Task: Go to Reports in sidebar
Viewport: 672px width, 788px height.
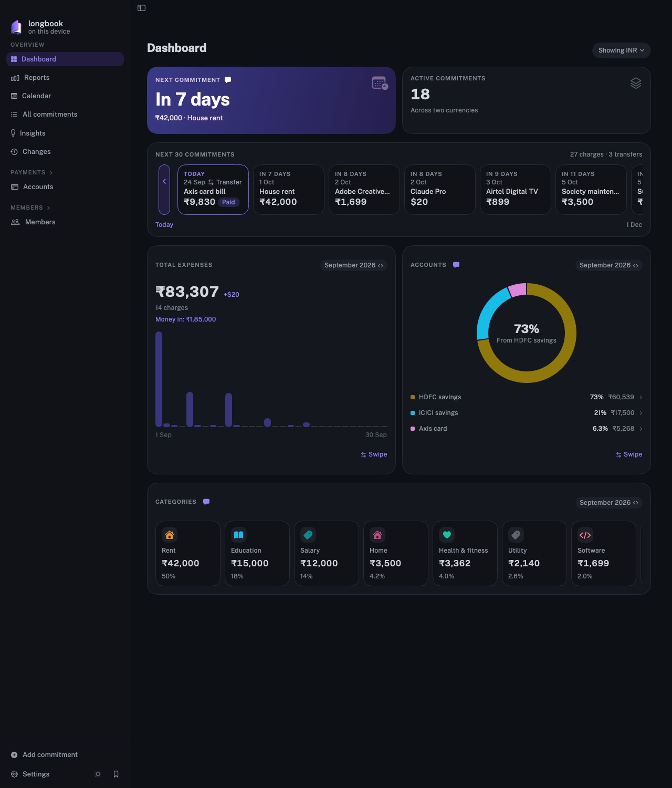Action: click(65, 77)
